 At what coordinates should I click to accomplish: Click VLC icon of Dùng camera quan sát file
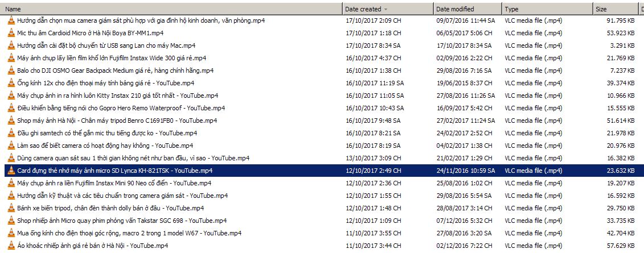[11, 158]
